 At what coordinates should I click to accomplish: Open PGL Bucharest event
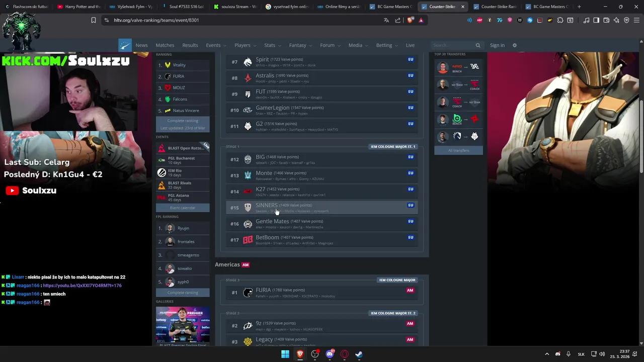[x=183, y=160]
